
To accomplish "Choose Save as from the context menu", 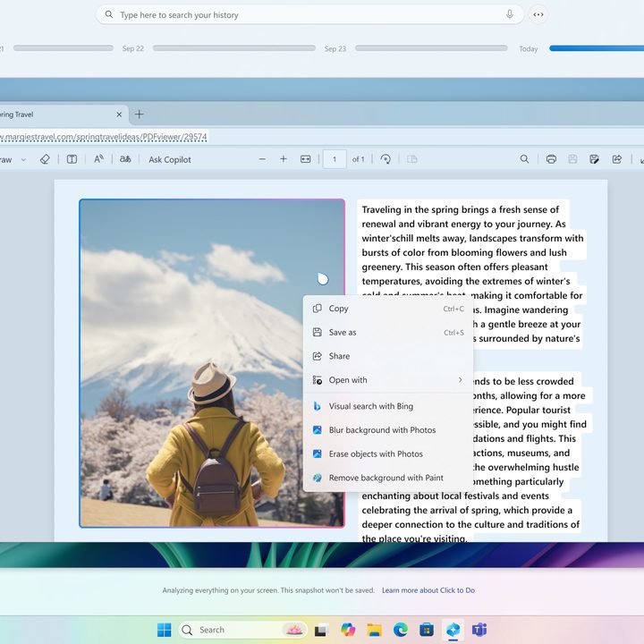I will [387, 332].
